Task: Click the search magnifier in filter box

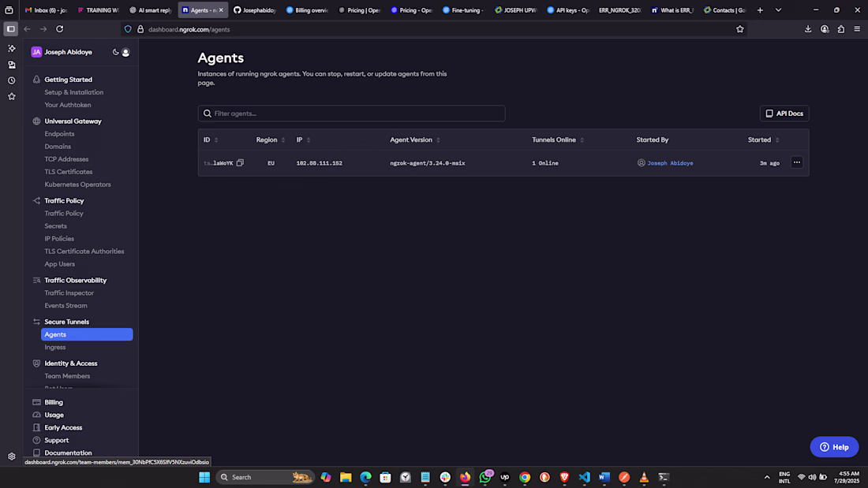Action: point(208,114)
